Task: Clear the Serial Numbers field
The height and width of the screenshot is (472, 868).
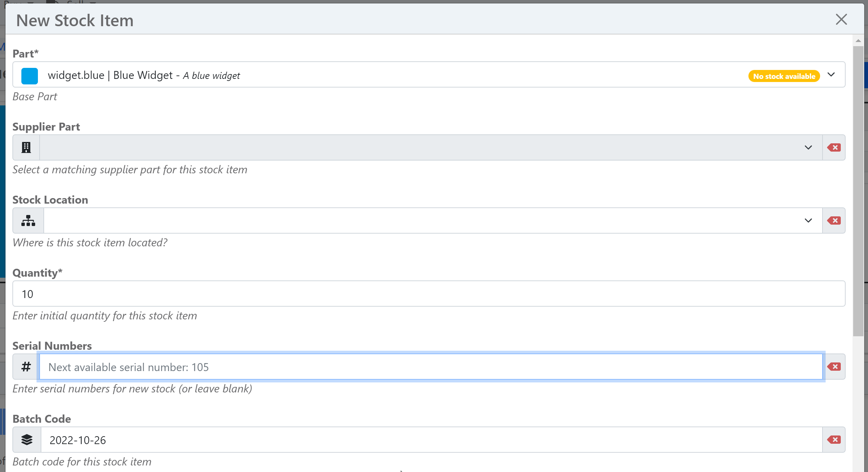Action: (x=834, y=367)
